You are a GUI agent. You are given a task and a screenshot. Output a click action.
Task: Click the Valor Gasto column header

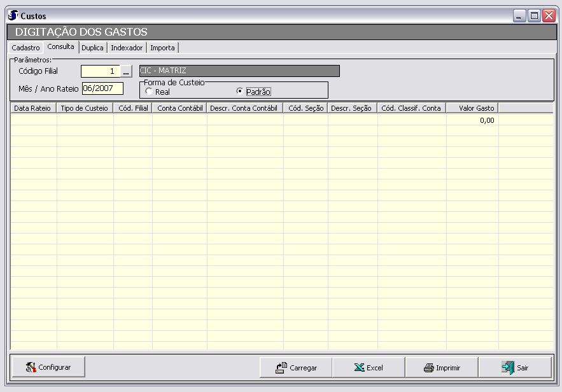[472, 108]
